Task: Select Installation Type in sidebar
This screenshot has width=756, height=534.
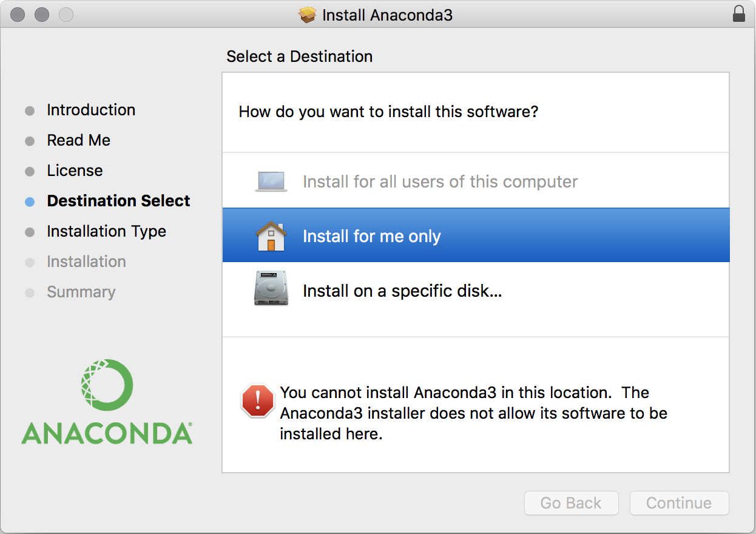Action: pyautogui.click(x=106, y=231)
